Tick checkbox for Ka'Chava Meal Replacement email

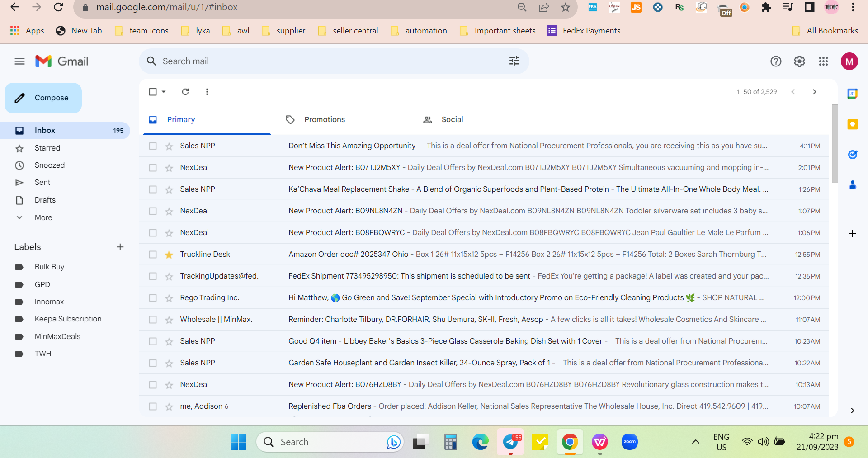pos(153,189)
